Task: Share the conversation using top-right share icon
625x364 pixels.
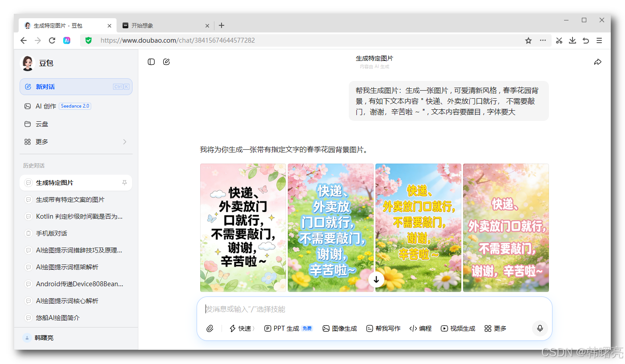Action: [x=598, y=62]
